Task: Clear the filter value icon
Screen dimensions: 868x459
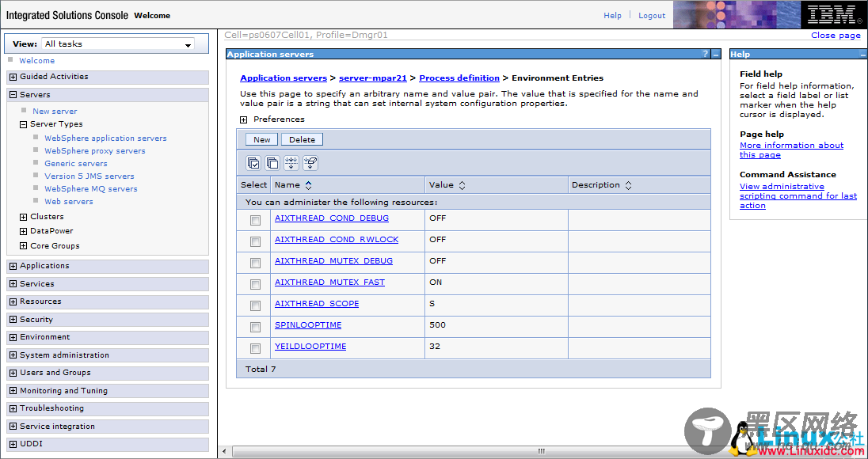Action: [310, 162]
